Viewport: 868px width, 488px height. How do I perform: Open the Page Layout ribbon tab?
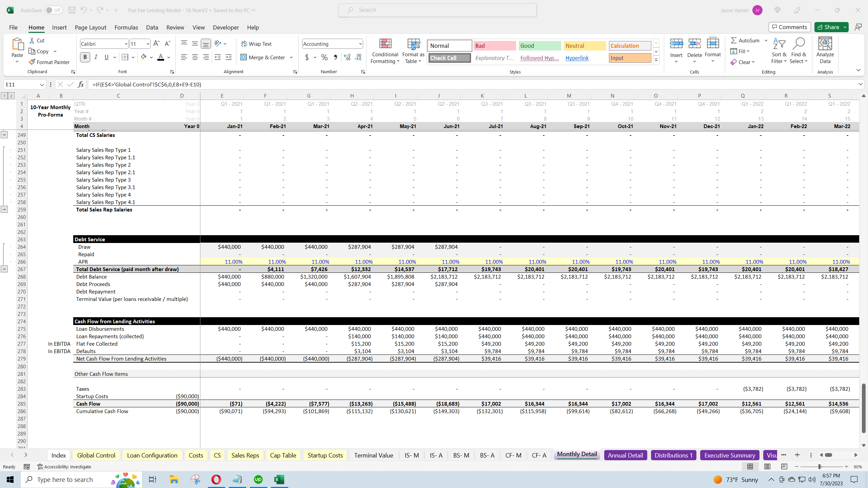[x=91, y=27]
